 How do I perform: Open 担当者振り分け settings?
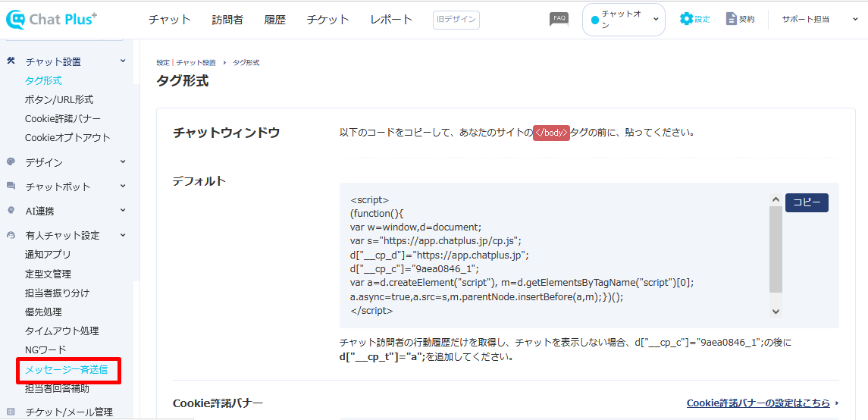tap(57, 293)
